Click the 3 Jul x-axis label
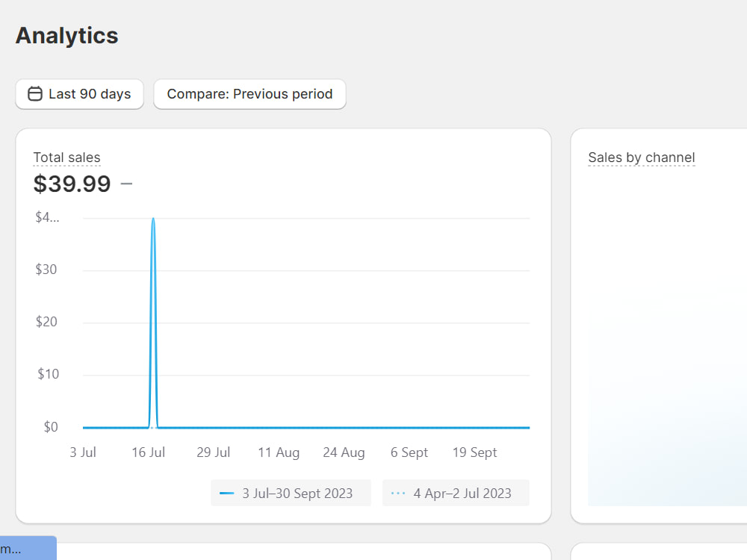Screen dimensions: 747x560 coord(83,452)
